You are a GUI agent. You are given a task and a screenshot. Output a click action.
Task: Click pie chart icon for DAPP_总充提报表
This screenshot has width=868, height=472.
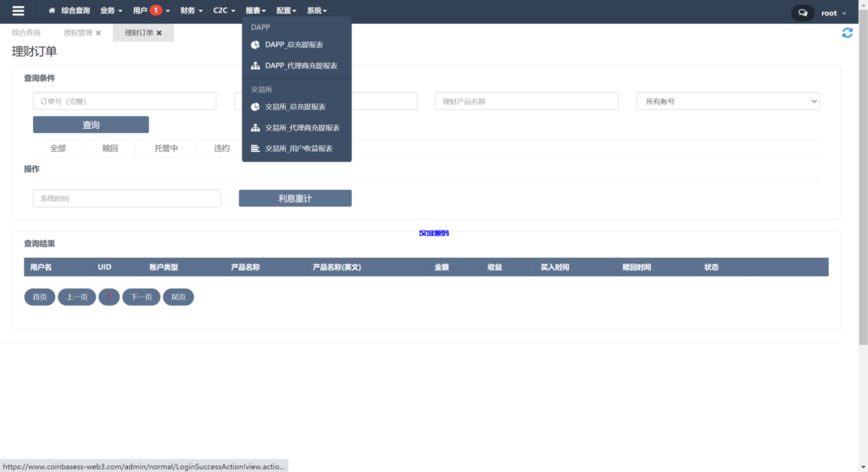pos(255,45)
